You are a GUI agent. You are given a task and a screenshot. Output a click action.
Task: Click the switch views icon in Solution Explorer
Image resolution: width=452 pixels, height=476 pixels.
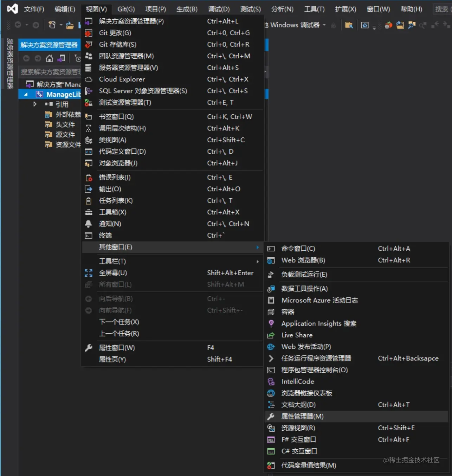pyautogui.click(x=62, y=58)
